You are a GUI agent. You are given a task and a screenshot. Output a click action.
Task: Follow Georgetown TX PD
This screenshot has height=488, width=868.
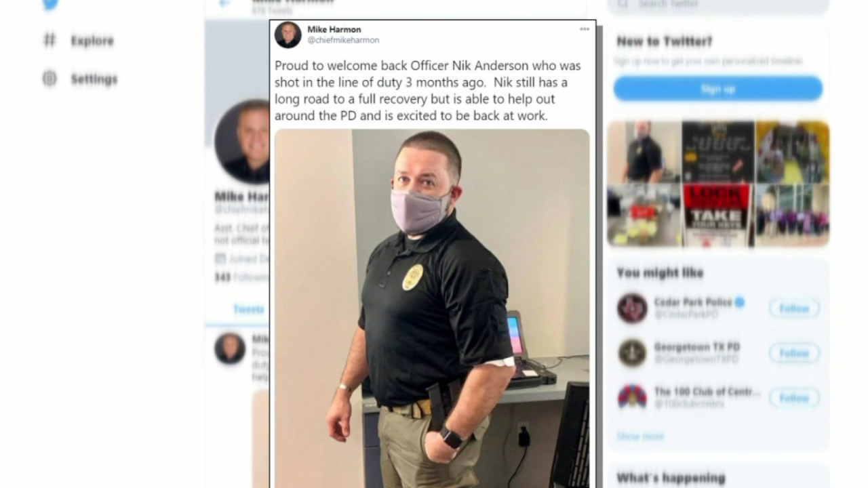pyautogui.click(x=794, y=353)
